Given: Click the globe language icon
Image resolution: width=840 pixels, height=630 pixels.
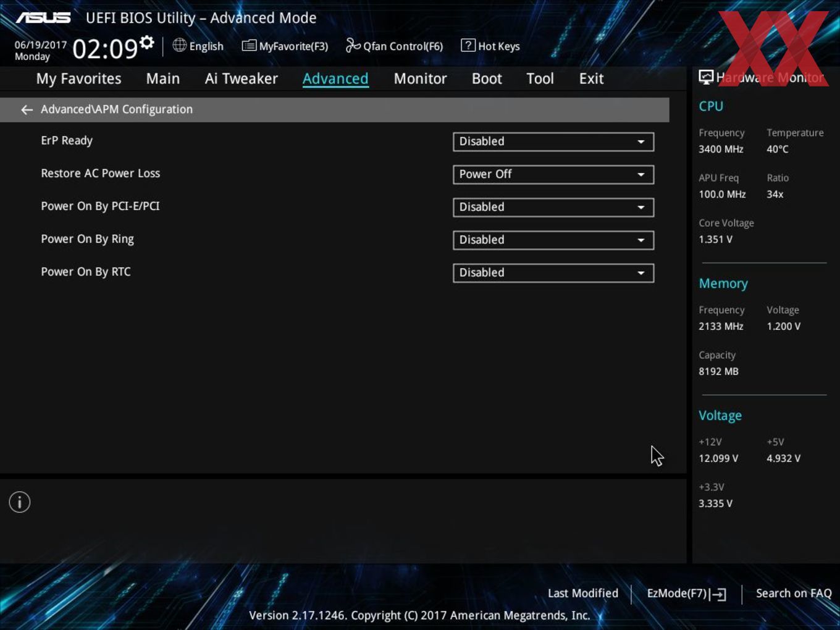Looking at the screenshot, I should pos(179,45).
